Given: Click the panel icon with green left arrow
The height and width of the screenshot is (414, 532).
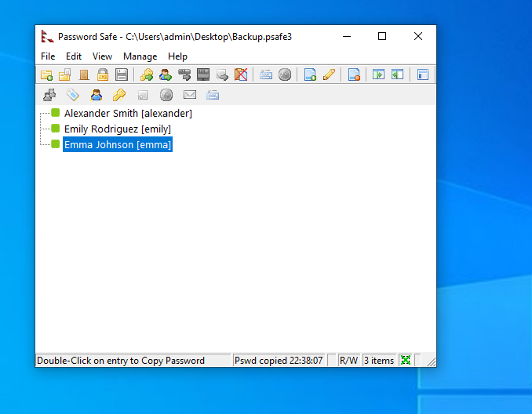Looking at the screenshot, I should click(x=397, y=74).
